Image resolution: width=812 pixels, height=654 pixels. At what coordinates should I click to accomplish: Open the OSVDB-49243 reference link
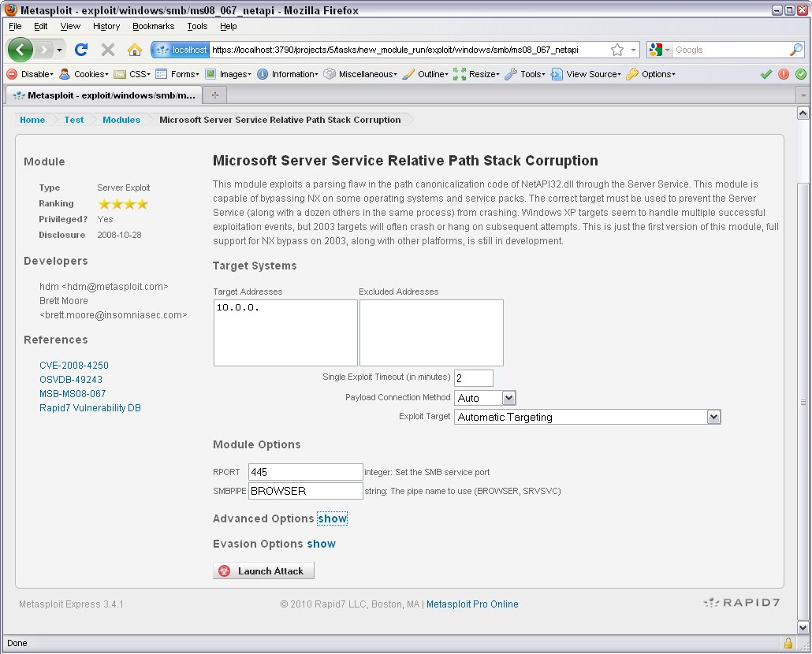(x=71, y=379)
